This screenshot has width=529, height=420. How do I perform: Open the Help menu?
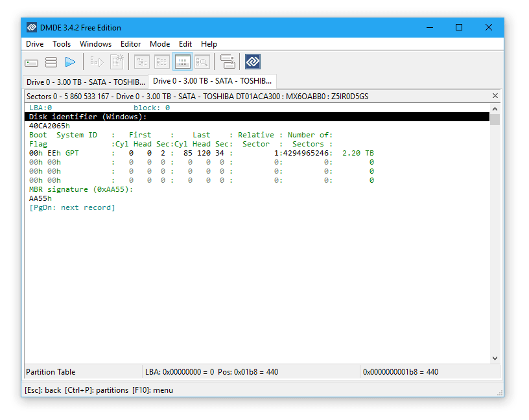(x=209, y=44)
